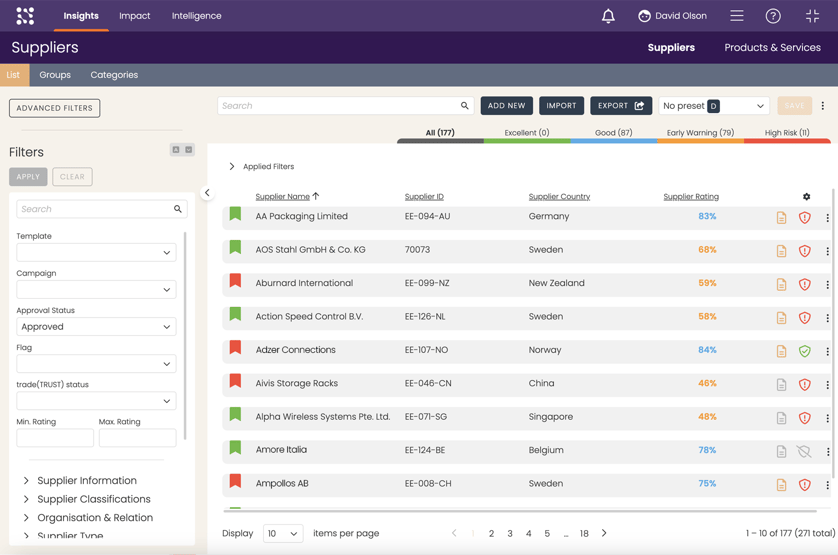Open the table column settings gear
This screenshot has height=555, width=838.
pyautogui.click(x=806, y=197)
